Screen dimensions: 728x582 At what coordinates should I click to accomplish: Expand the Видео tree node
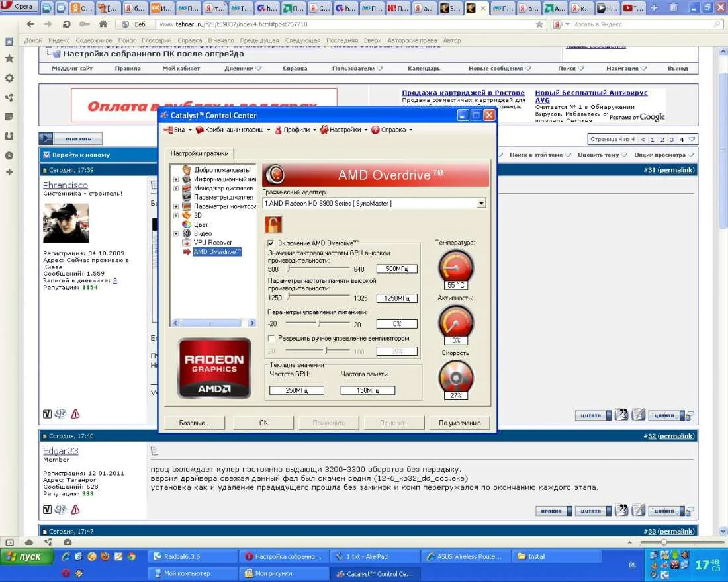(176, 234)
